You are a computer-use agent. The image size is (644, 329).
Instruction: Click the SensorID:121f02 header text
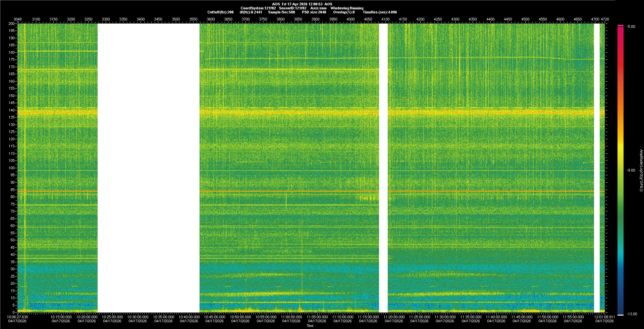pos(292,8)
